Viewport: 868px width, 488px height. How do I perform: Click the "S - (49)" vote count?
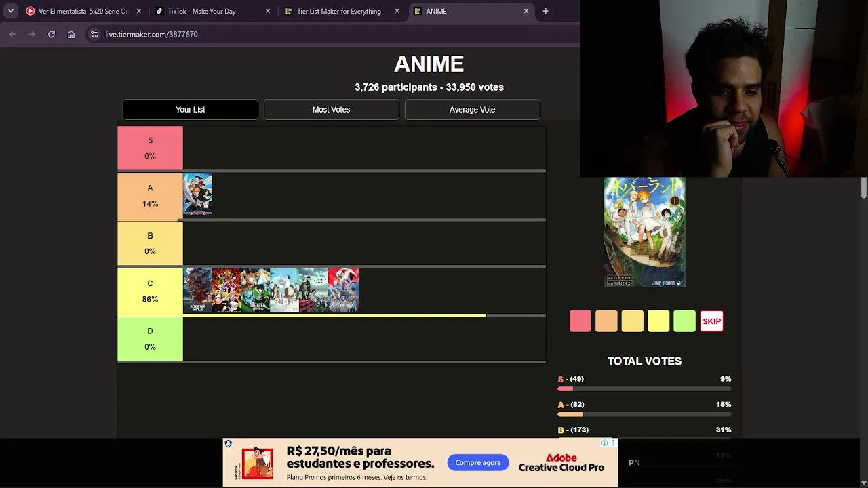(571, 379)
